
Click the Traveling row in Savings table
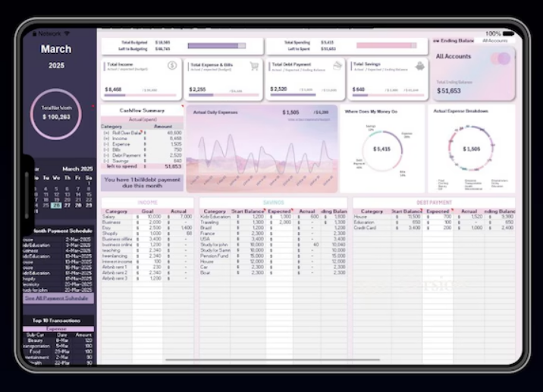[273, 222]
